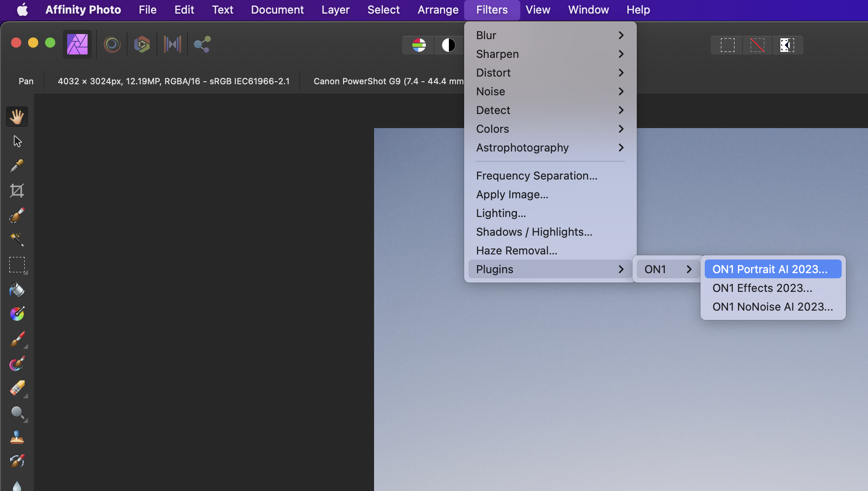Select the Dodge Brush tool
Screen dimensions: 868x491
[x=17, y=413]
